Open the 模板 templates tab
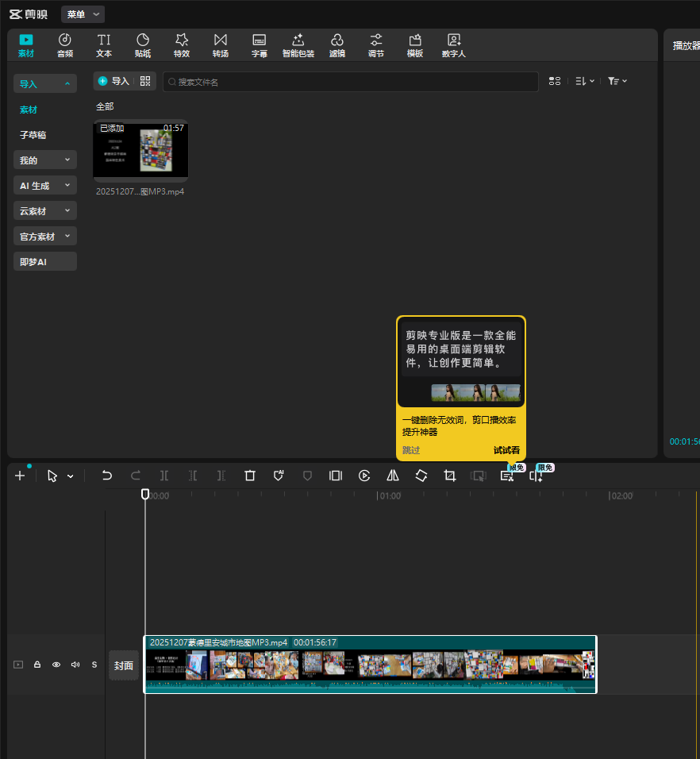The image size is (700, 759). 415,45
